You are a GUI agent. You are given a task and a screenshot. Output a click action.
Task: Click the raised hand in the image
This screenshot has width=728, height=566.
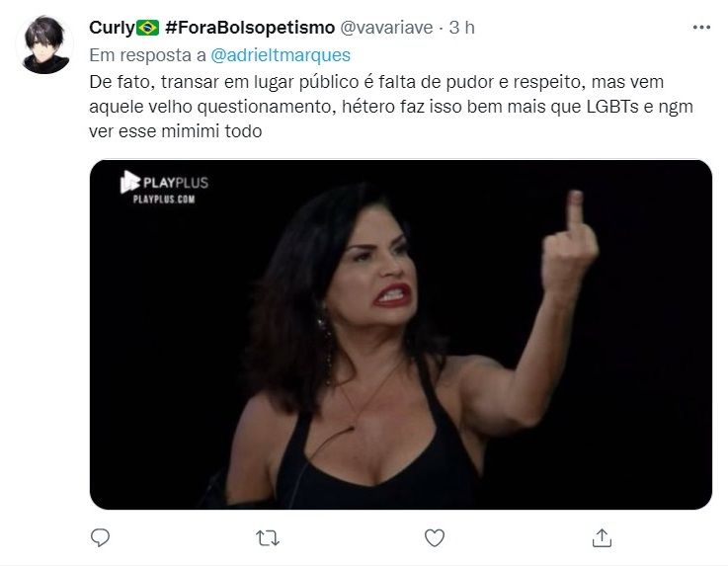(x=570, y=244)
